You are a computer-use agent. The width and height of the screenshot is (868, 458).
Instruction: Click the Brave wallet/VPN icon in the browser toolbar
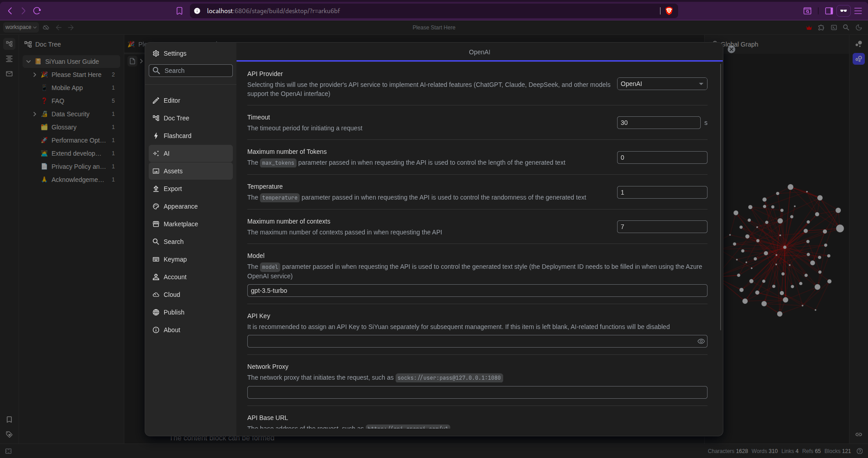pos(844,11)
